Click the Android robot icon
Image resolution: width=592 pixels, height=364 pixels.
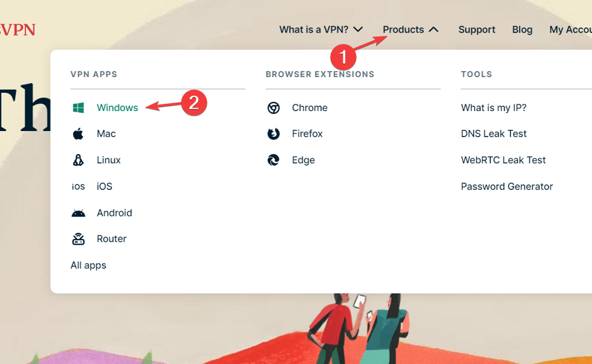(78, 213)
